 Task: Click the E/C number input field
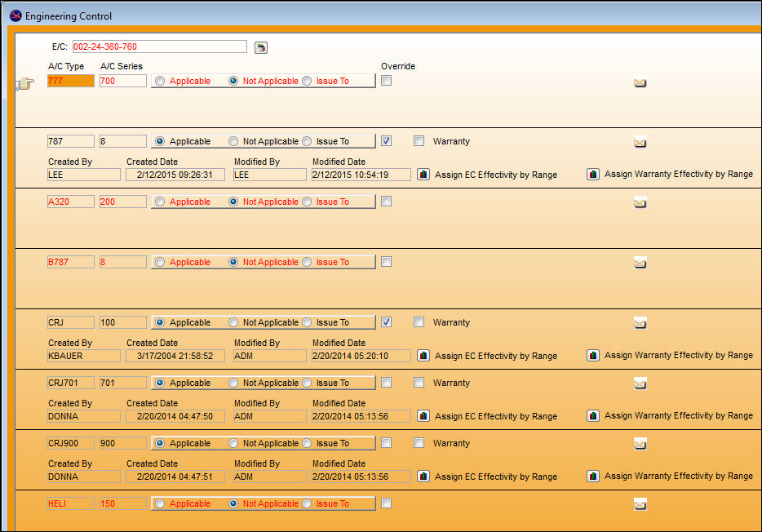159,47
